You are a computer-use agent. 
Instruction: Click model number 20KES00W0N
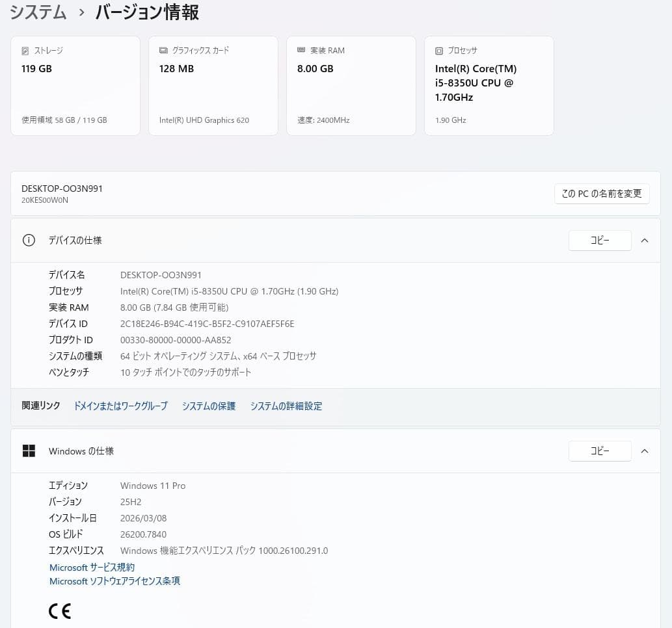click(45, 200)
